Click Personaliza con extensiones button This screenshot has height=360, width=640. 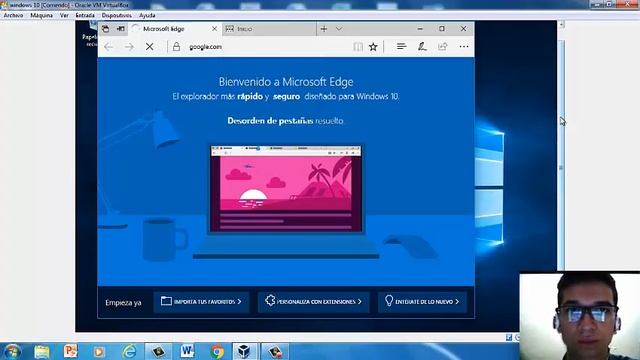pos(313,302)
